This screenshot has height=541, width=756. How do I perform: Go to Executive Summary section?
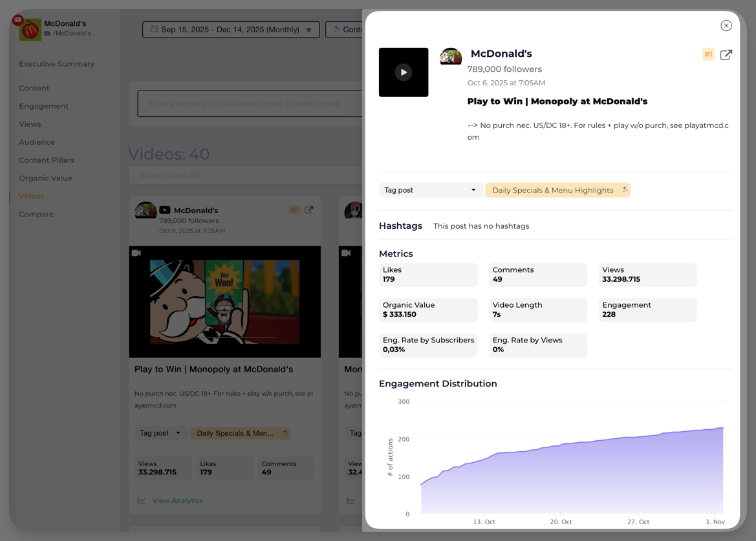coord(56,64)
